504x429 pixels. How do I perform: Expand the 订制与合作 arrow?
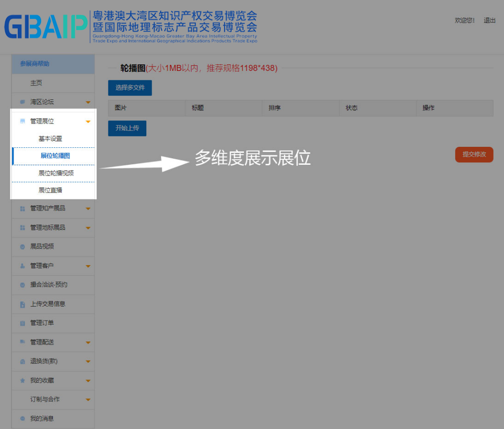tap(88, 400)
